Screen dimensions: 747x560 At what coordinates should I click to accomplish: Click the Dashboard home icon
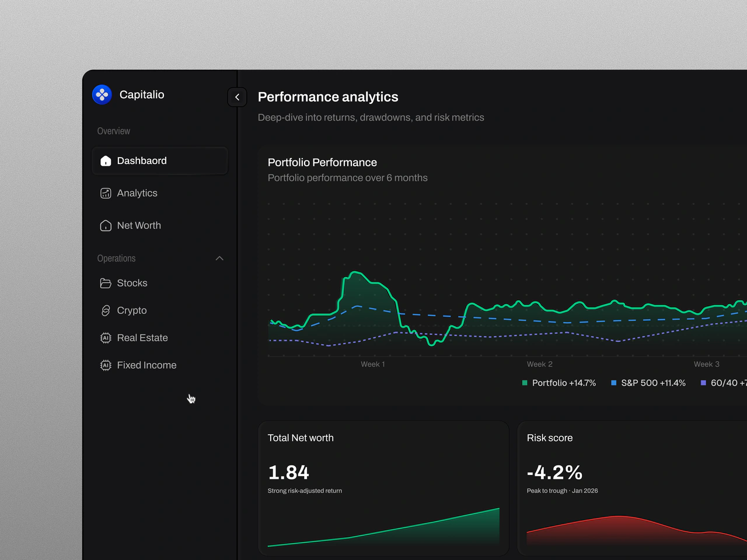[106, 161]
